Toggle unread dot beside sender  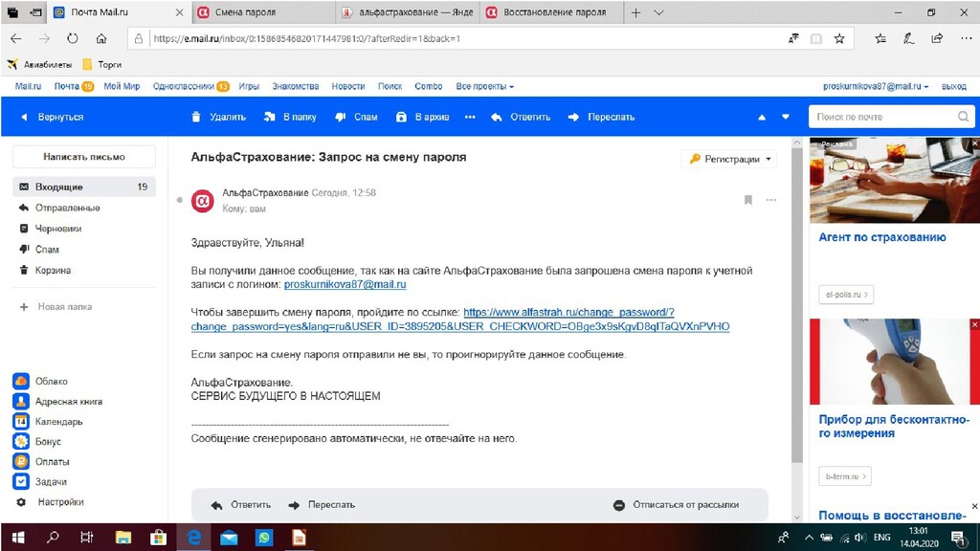(x=179, y=201)
